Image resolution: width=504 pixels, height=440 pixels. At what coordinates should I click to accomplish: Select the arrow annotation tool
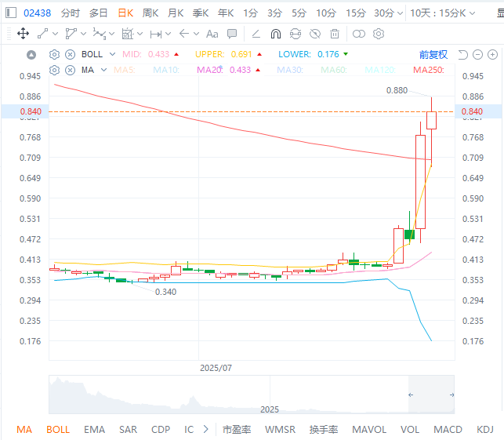(x=184, y=34)
